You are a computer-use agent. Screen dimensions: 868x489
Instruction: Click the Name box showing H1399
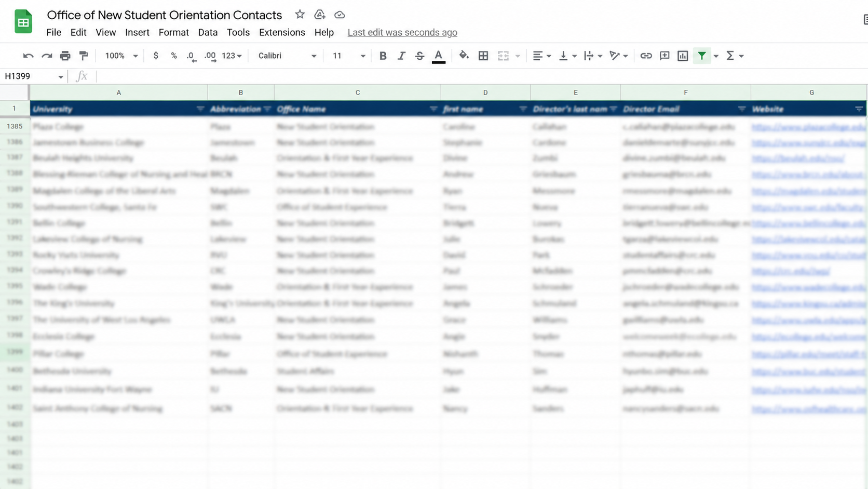[x=30, y=76]
